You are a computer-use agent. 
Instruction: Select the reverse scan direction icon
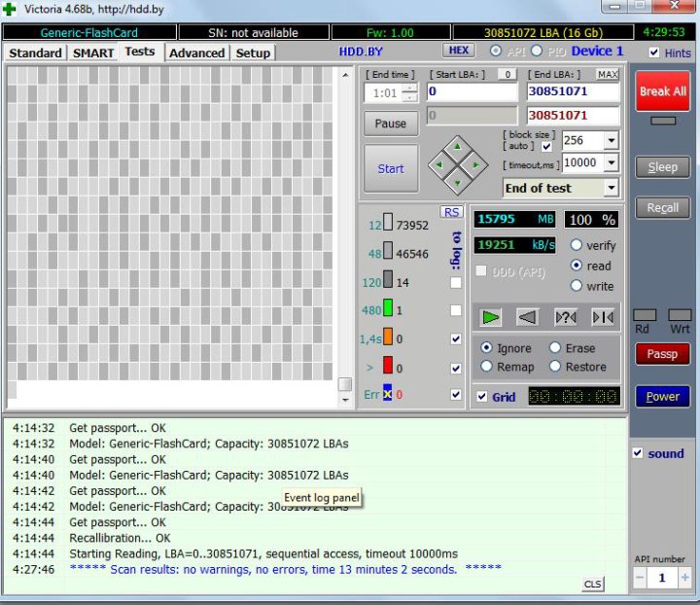(x=528, y=316)
